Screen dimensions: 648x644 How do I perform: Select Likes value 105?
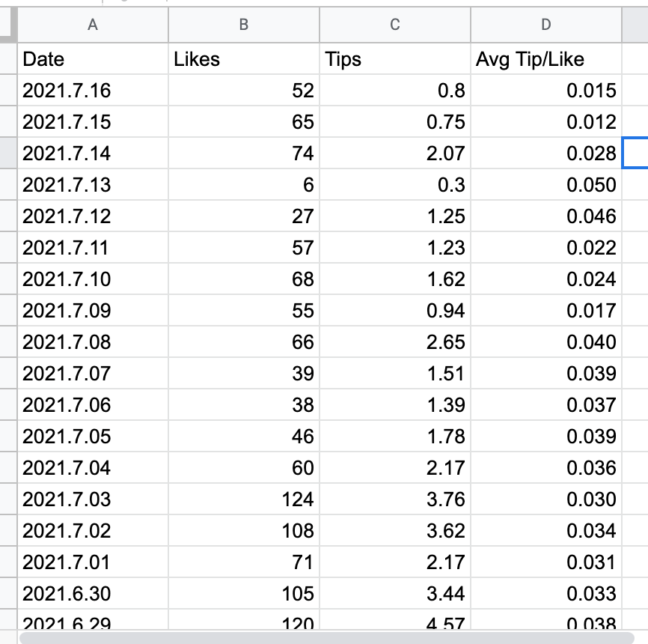[x=244, y=593]
